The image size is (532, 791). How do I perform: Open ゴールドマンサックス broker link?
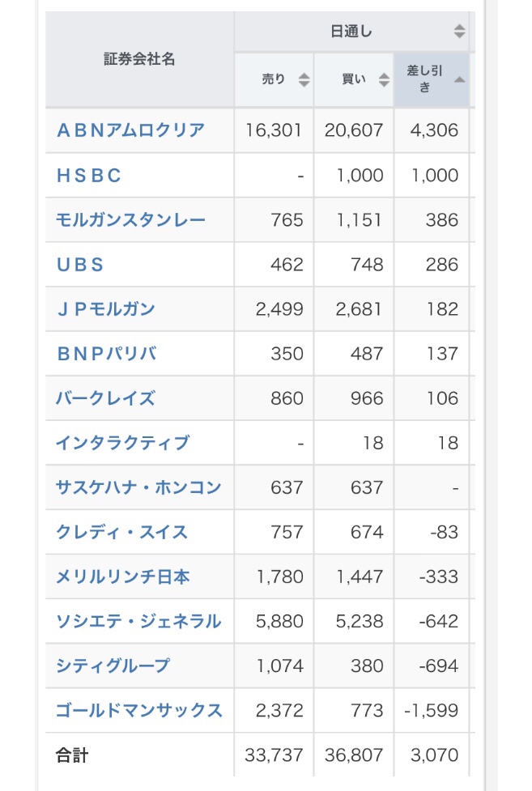138,710
